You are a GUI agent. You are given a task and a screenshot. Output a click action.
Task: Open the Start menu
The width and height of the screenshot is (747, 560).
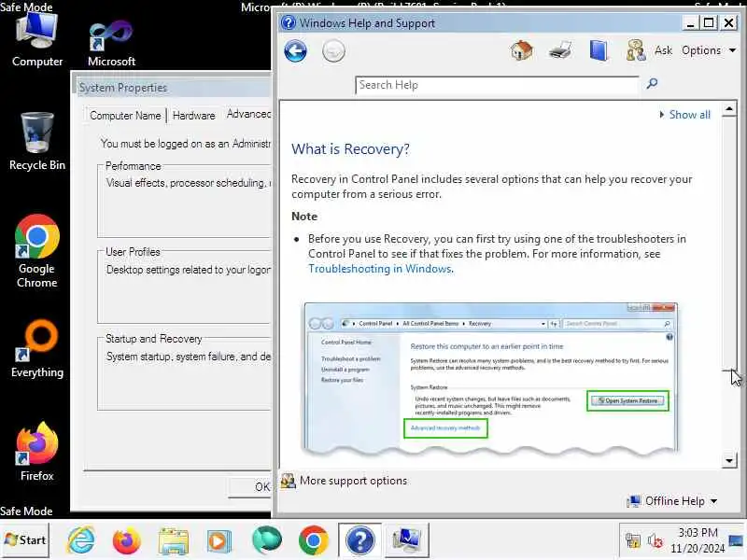point(25,540)
